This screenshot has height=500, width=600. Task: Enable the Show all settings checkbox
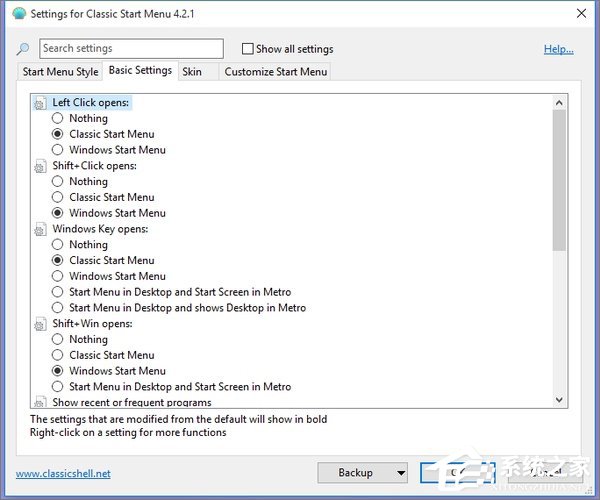248,49
